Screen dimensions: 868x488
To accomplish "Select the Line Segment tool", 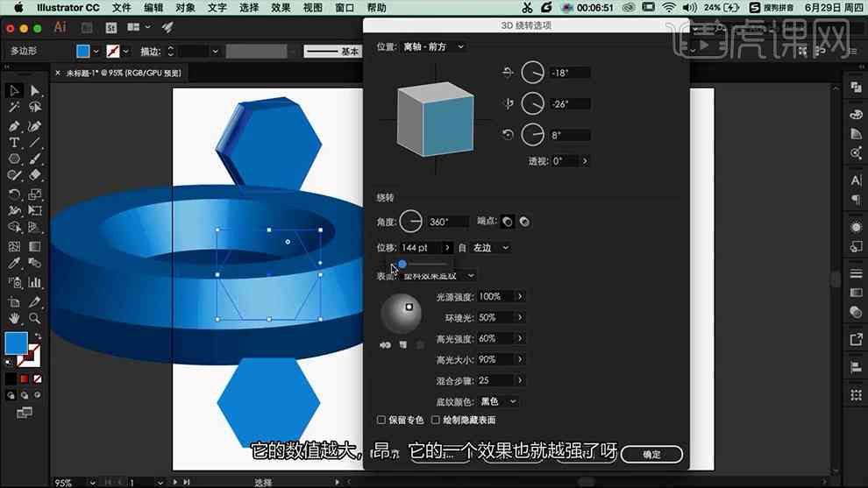I will (35, 143).
